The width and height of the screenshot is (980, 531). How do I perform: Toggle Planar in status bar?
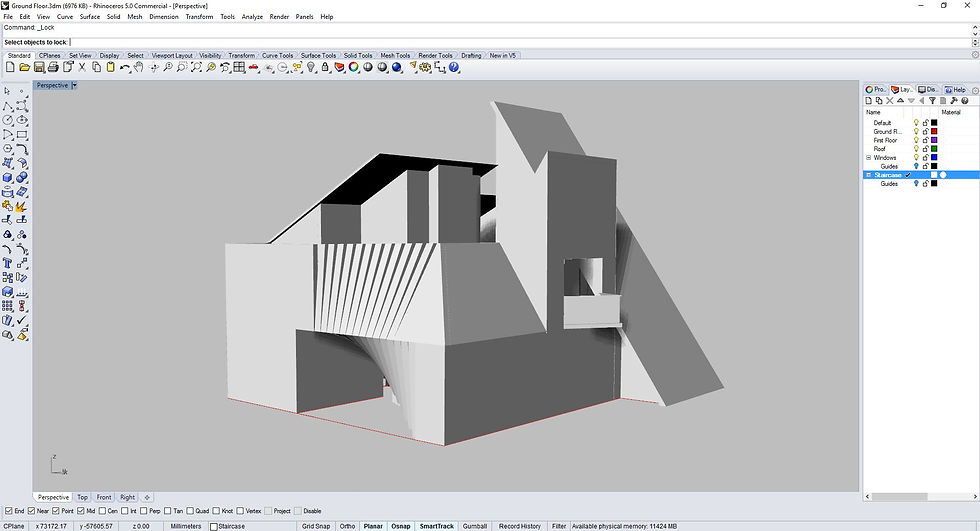[x=373, y=526]
